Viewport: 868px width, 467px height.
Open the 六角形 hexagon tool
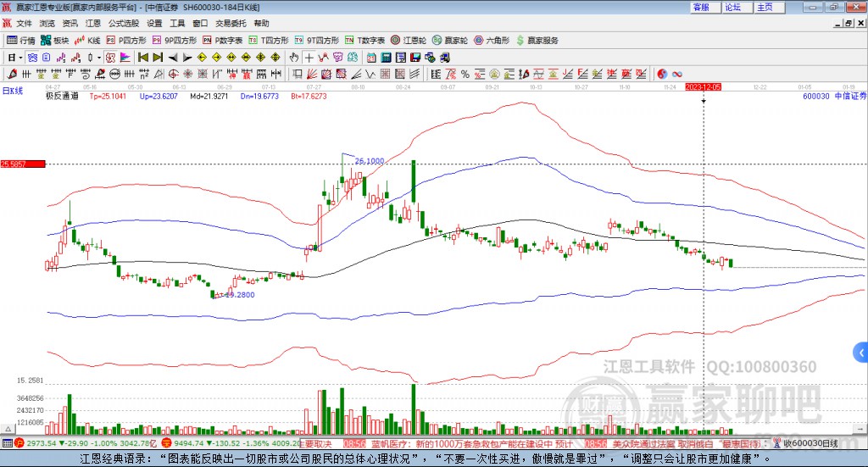492,41
